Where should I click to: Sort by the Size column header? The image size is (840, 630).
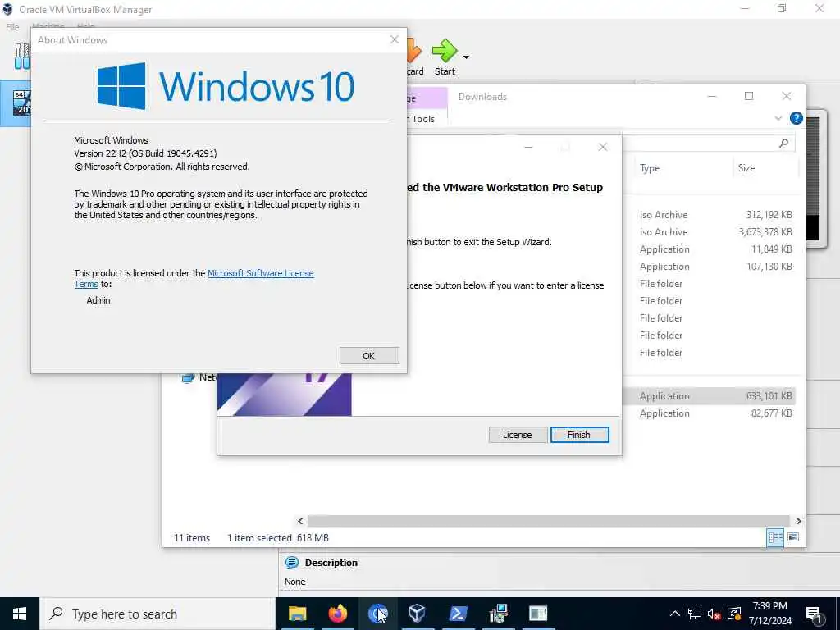click(746, 168)
